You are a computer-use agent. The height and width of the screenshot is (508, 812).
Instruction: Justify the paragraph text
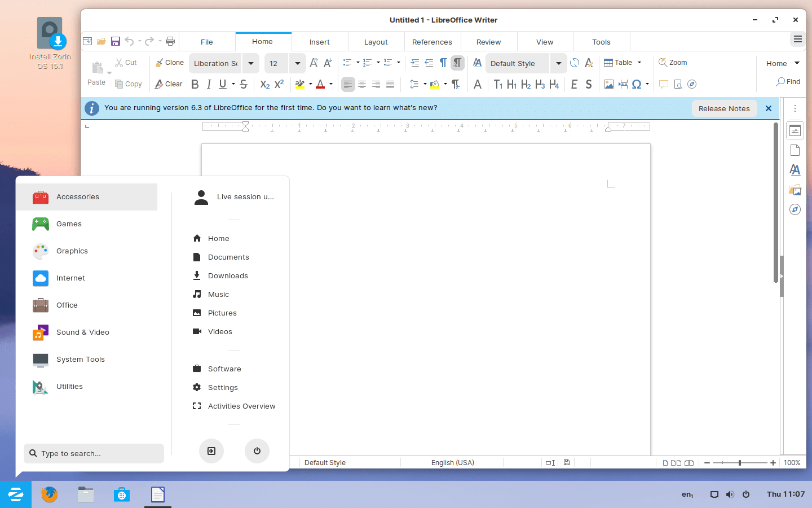click(390, 84)
